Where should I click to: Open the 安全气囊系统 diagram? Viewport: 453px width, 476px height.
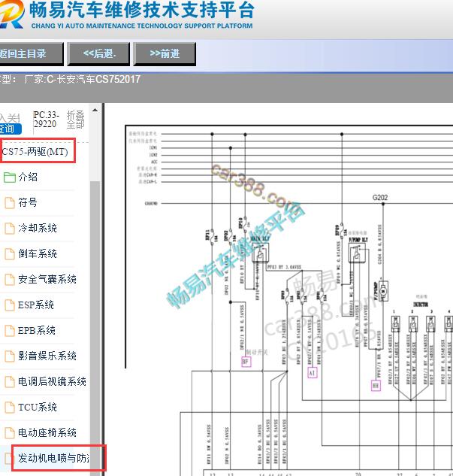tap(47, 279)
